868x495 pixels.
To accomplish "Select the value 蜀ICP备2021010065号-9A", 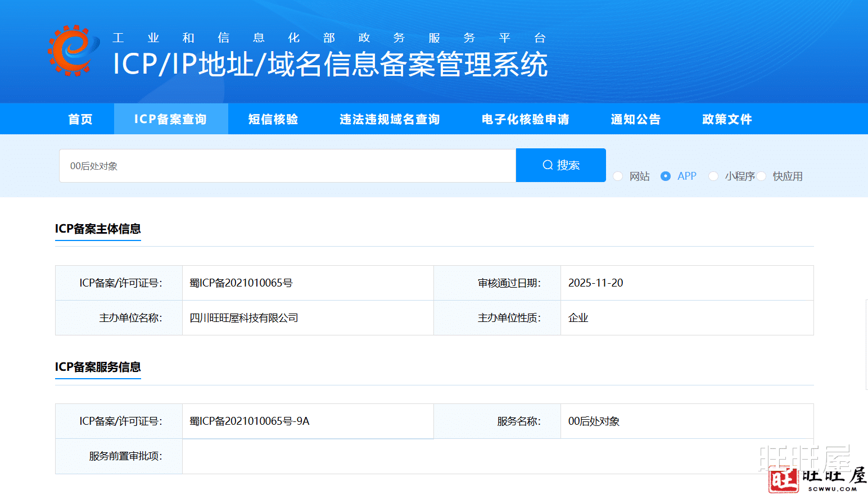I will tap(250, 421).
